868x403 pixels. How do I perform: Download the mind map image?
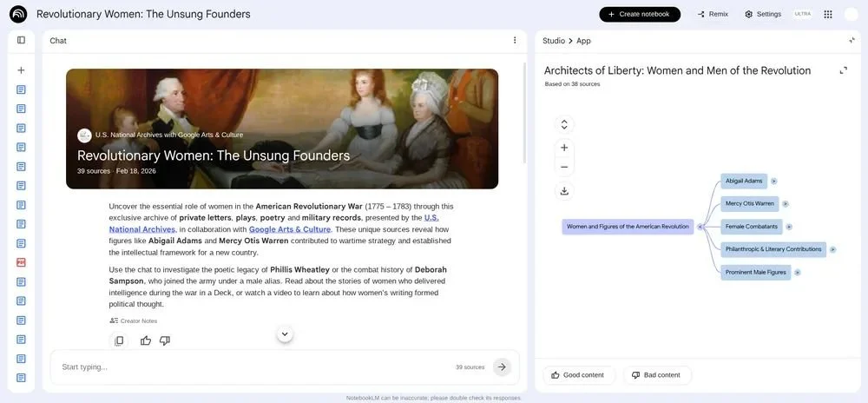tap(564, 191)
